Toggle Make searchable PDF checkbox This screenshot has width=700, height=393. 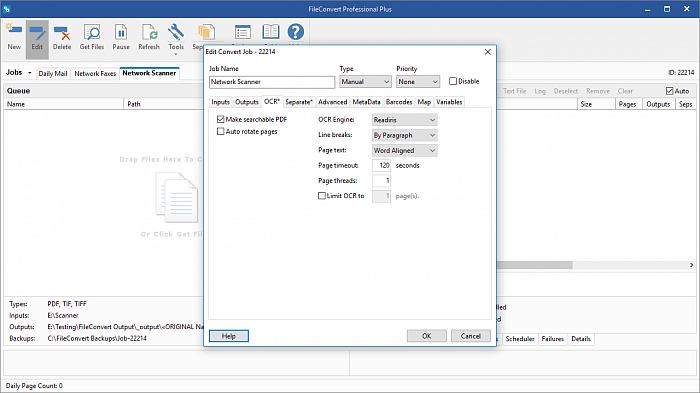pos(221,119)
